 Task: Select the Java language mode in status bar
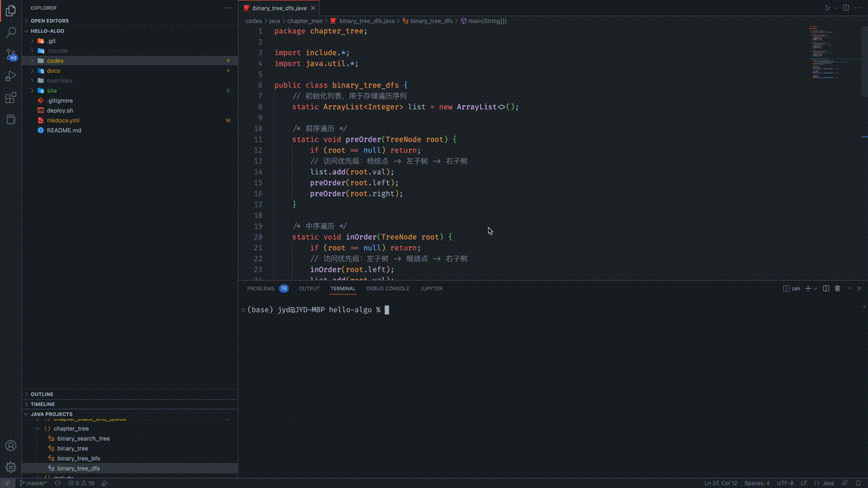(x=829, y=483)
